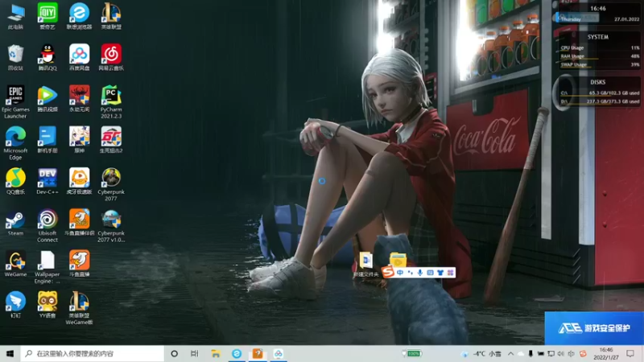Image resolution: width=644 pixels, height=362 pixels.
Task: Open network status tray icon
Action: point(551,353)
